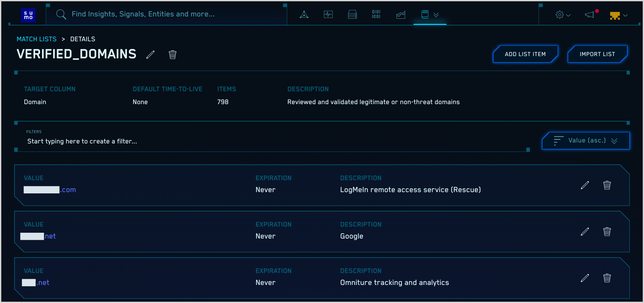The image size is (644, 303).
Task: Open the Signals view icon
Action: [328, 15]
